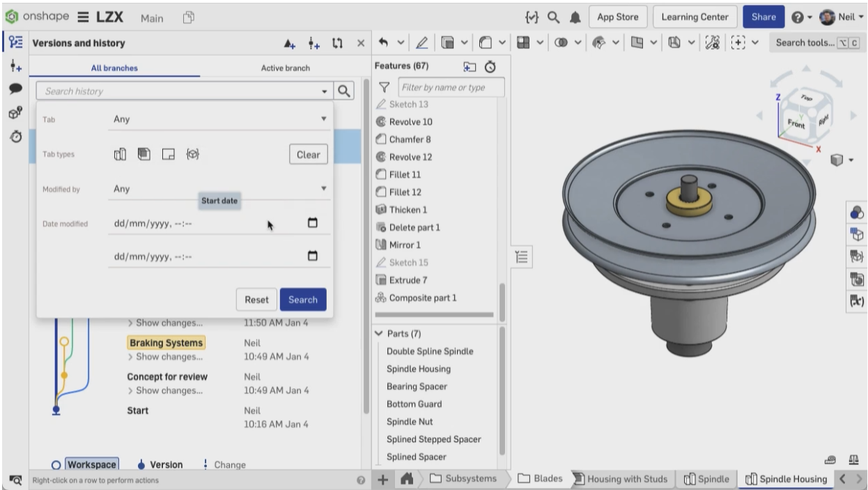
Task: Open the Learning Center
Action: click(695, 17)
